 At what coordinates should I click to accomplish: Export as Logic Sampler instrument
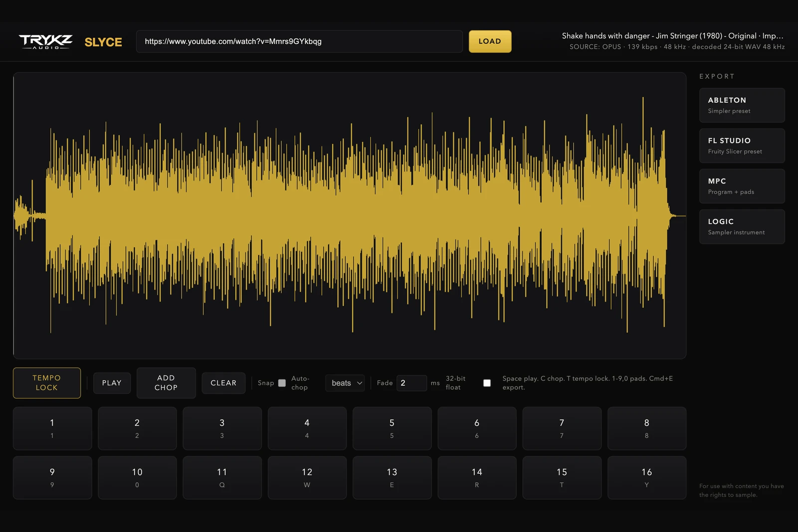point(742,226)
